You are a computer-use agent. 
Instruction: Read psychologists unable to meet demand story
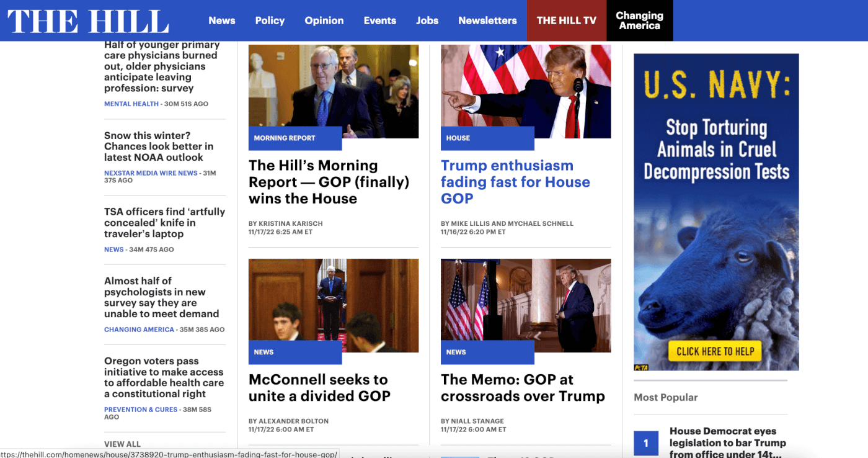point(161,297)
